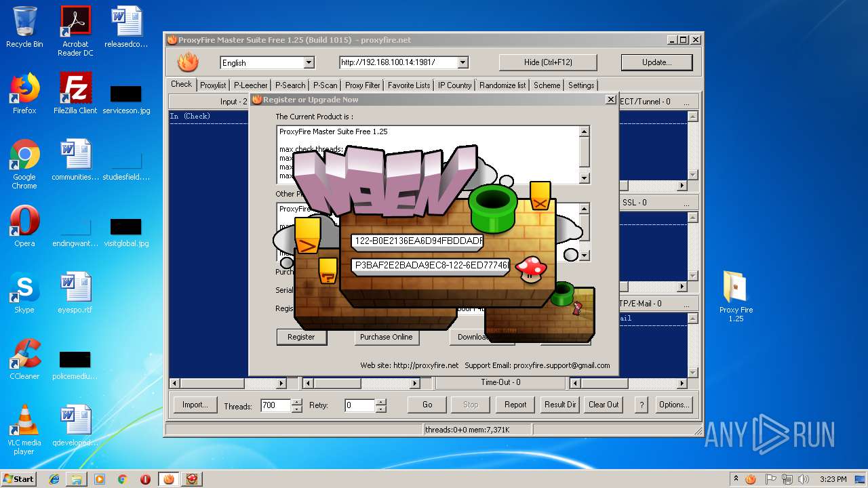Click the Hide (Ctrl+F12) button
This screenshot has height=488, width=868.
point(548,62)
